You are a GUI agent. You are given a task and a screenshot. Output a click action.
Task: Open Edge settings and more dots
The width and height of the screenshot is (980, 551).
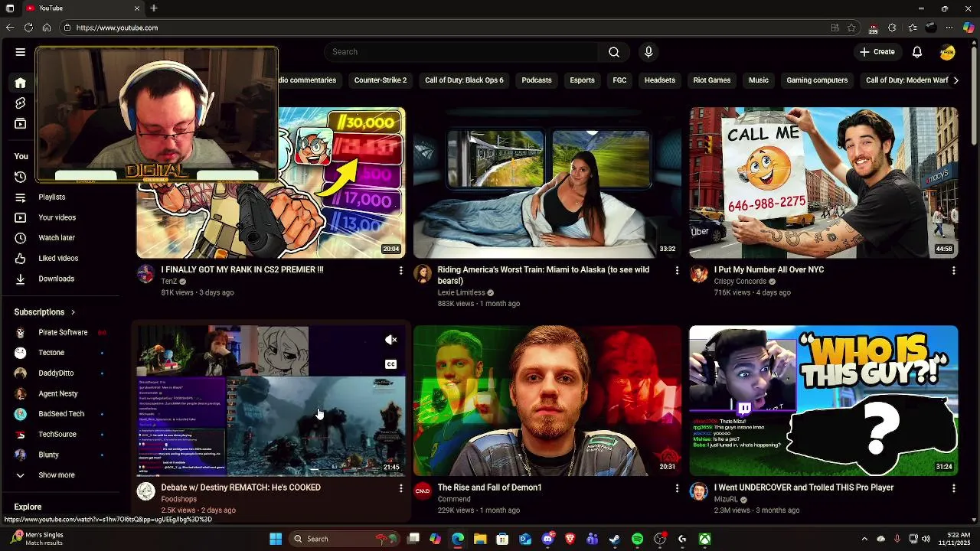click(x=949, y=28)
